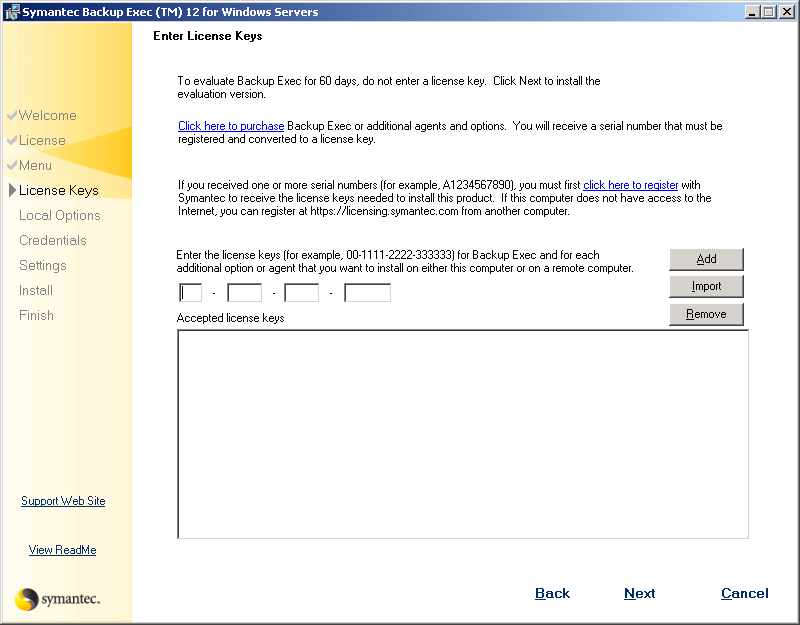Maximize the installer window
800x625 pixels.
[x=768, y=11]
